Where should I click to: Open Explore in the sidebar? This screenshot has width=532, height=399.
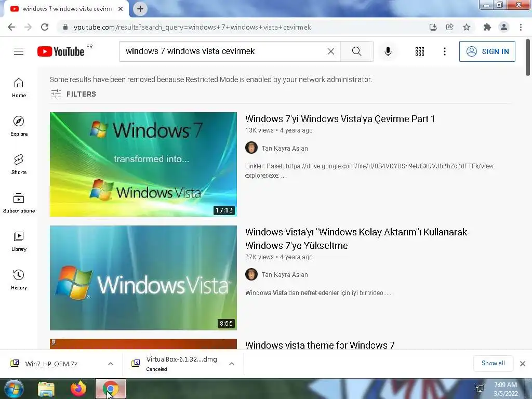click(19, 126)
